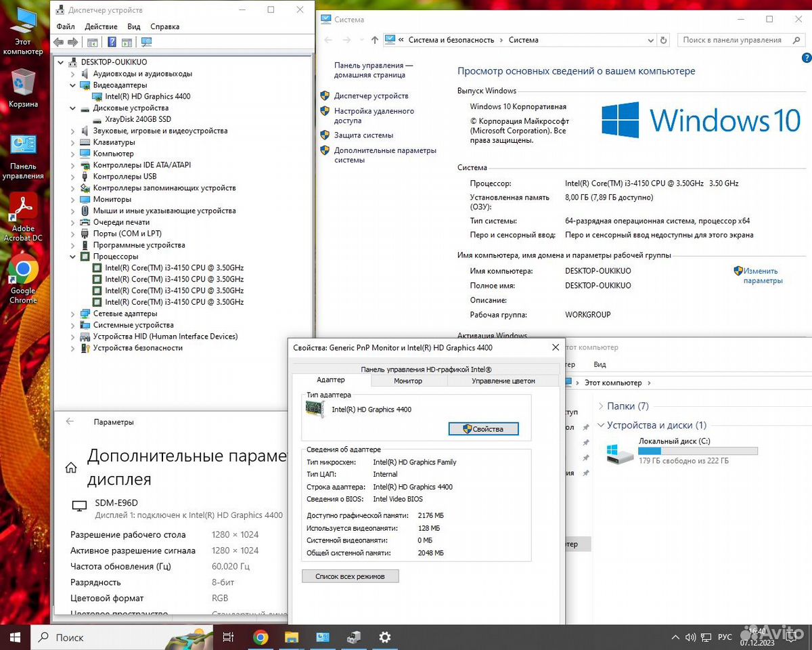Screen dimensions: 812x650
Task: Click Этот компьютер breadcrumb in Explorer address bar
Action: [x=613, y=383]
